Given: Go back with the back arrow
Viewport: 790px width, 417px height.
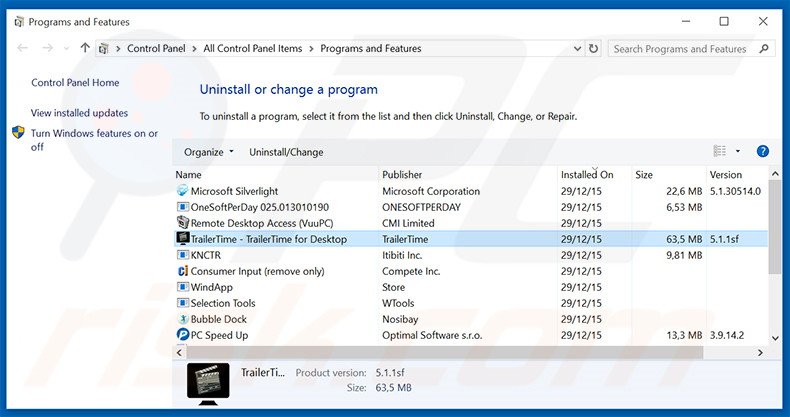Looking at the screenshot, I should click(x=22, y=48).
